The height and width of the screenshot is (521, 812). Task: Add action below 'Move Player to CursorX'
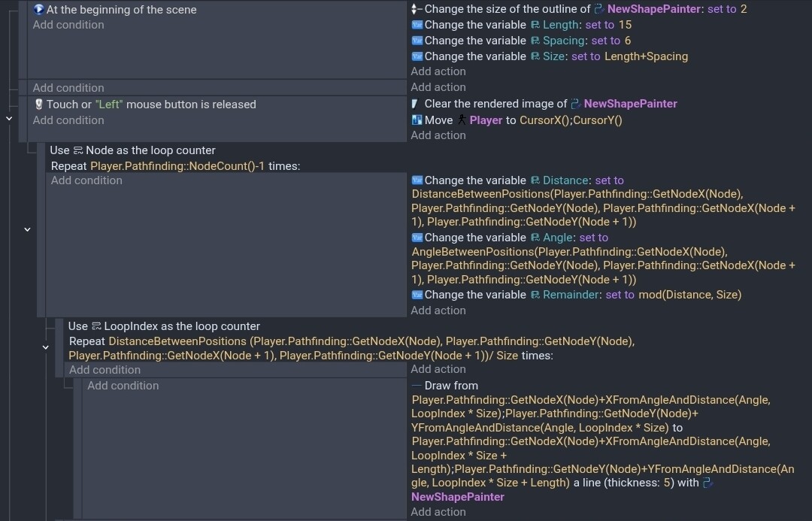[x=438, y=135]
